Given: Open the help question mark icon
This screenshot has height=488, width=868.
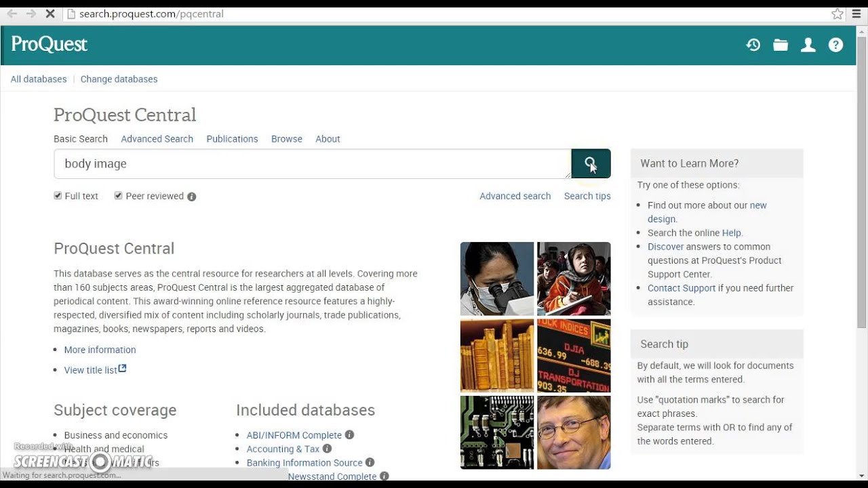Looking at the screenshot, I should click(835, 45).
